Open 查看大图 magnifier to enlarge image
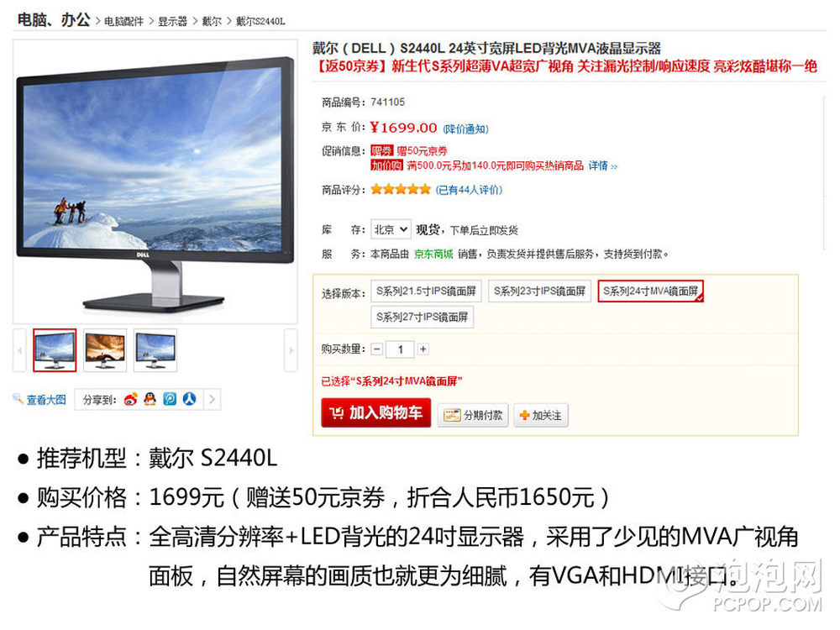The width and height of the screenshot is (840, 630). (39, 400)
